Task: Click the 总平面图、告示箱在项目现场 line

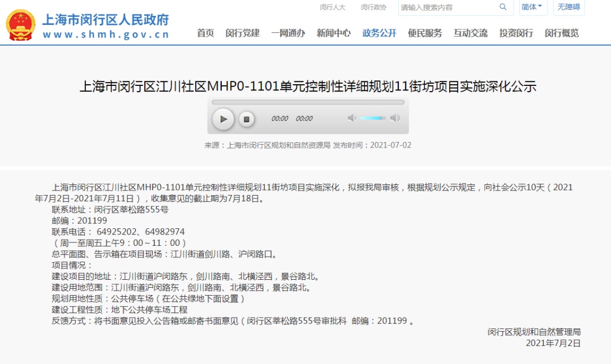Action: click(x=166, y=254)
